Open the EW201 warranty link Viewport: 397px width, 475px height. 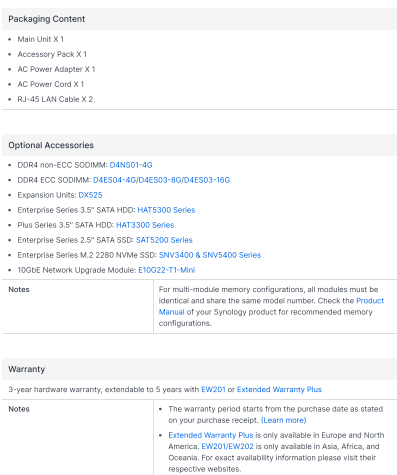[213, 389]
